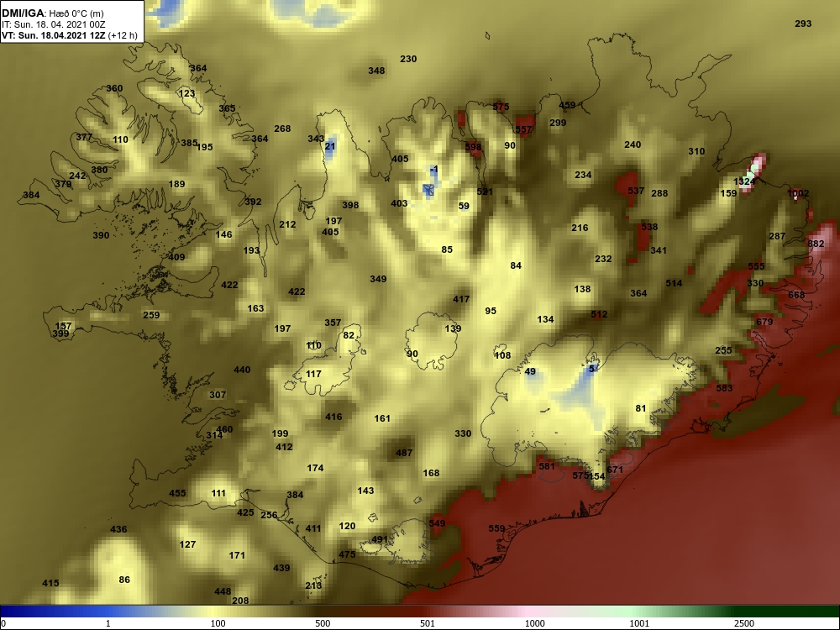Image resolution: width=840 pixels, height=630 pixels.
Task: Select the value 668 on the map
Action: point(796,295)
